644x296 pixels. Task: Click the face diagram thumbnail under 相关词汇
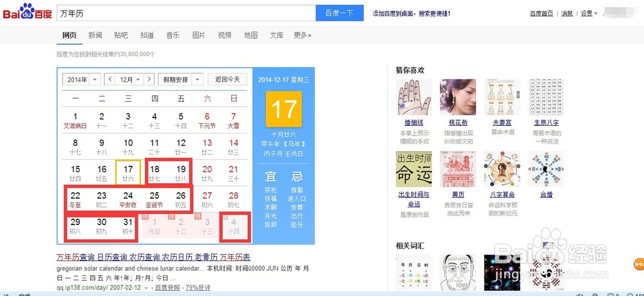pos(458,273)
